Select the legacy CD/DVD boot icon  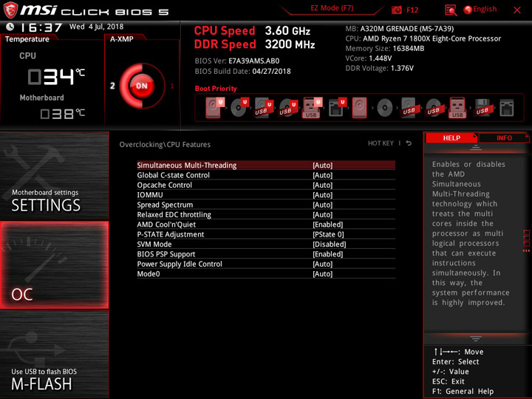tap(385, 108)
